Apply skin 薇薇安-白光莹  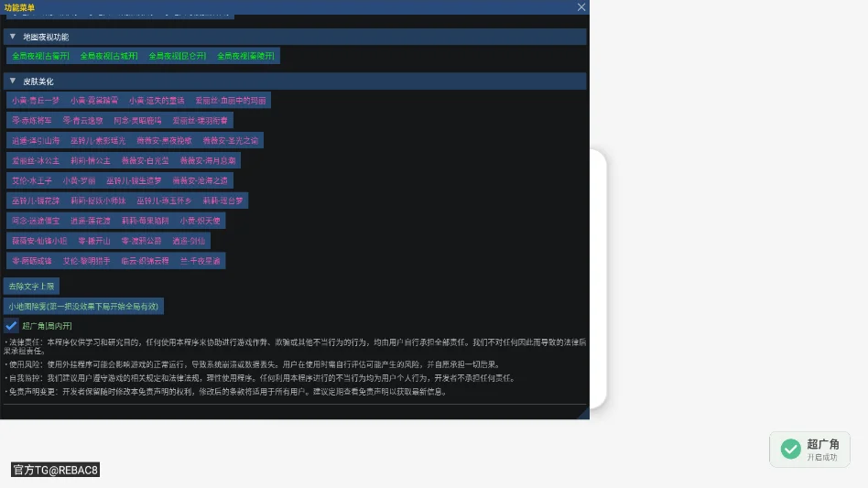146,160
